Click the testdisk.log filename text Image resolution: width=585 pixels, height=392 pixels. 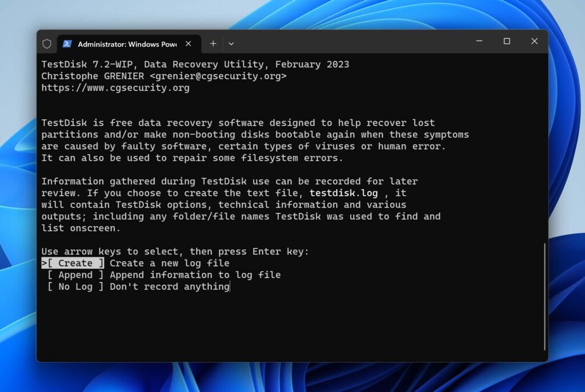point(343,193)
